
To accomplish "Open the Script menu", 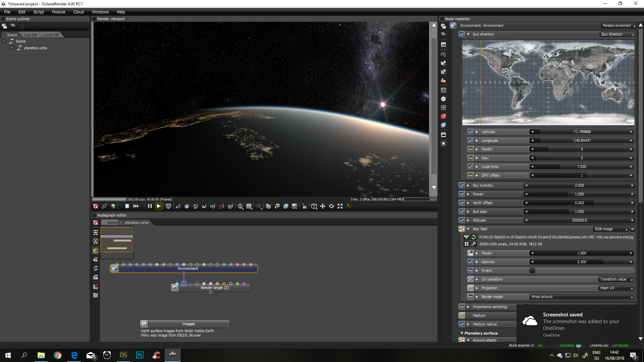I will pyautogui.click(x=39, y=12).
